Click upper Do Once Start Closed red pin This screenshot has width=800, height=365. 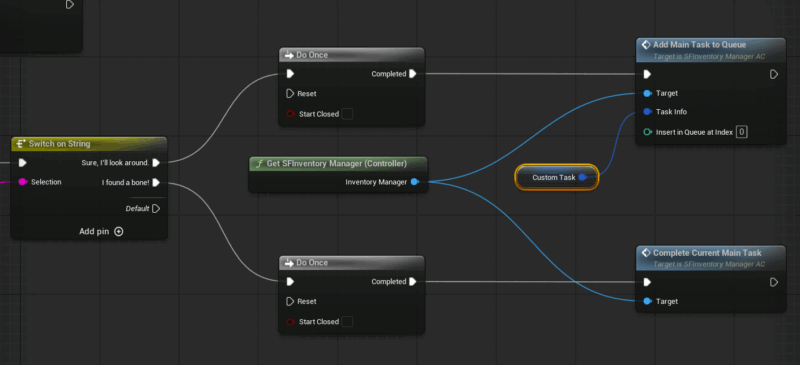click(290, 114)
